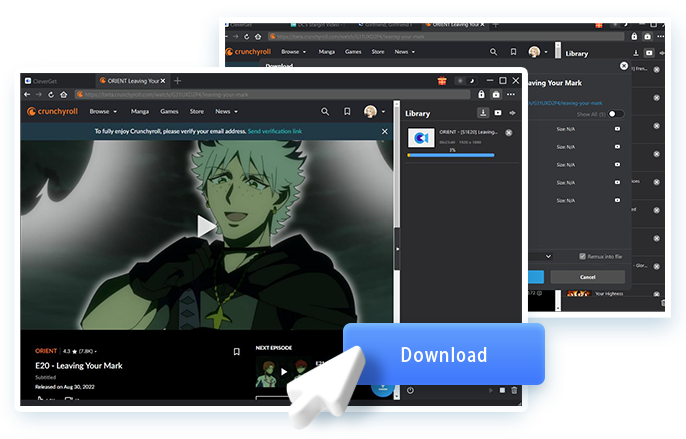
Task: Toggle Remux into file checkbox
Action: (582, 256)
